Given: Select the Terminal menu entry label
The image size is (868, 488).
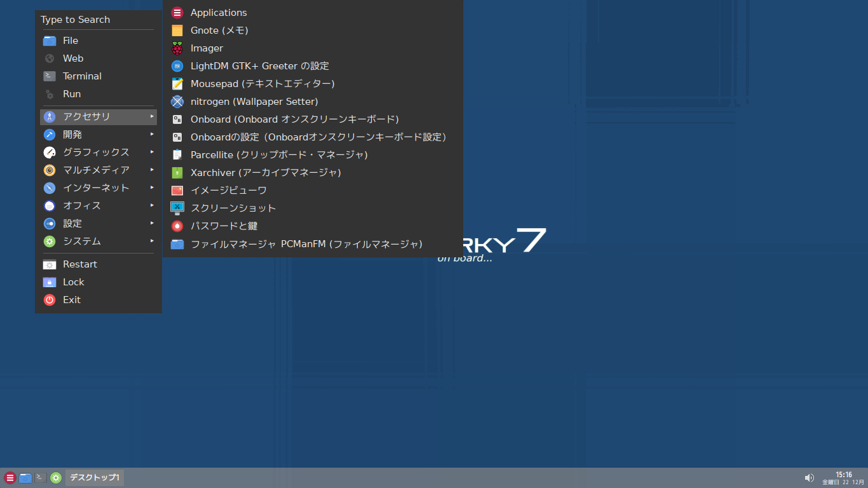Looking at the screenshot, I should coord(82,76).
